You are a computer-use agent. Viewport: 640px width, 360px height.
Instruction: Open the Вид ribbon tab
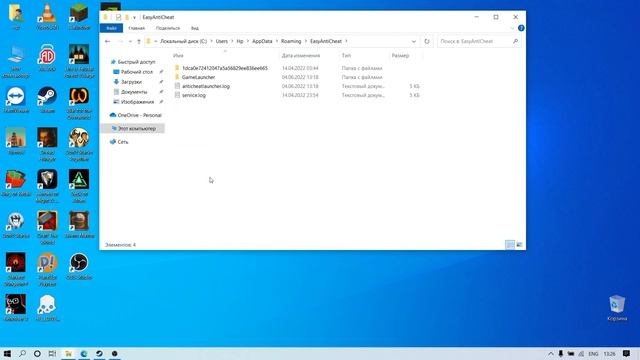tap(195, 28)
